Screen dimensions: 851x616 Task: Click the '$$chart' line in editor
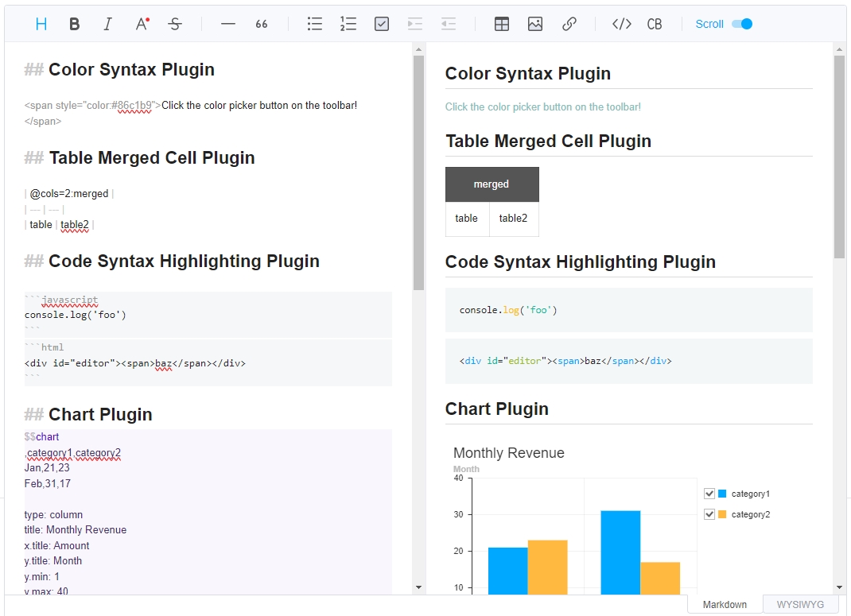[41, 436]
